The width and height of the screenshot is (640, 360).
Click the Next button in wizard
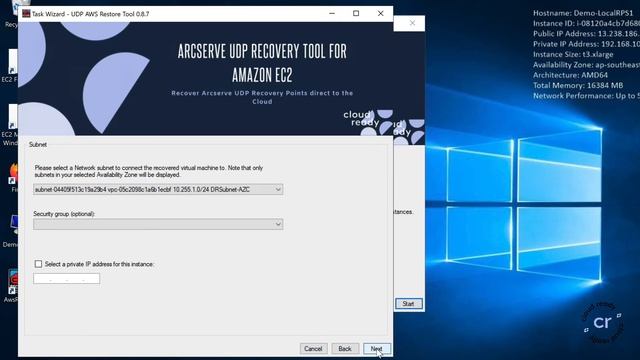click(x=377, y=349)
